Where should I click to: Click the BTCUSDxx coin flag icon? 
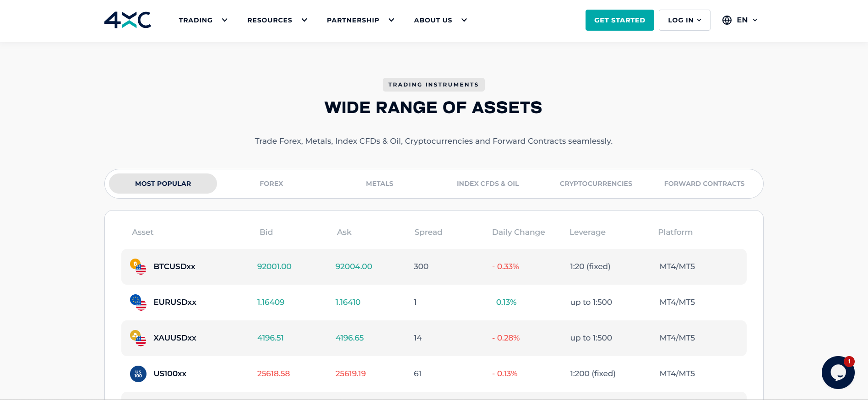[138, 266]
